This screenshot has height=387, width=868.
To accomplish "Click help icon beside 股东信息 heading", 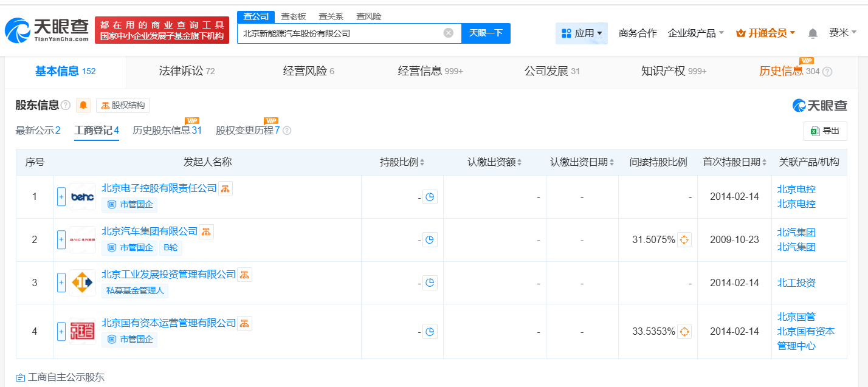I will coord(66,106).
